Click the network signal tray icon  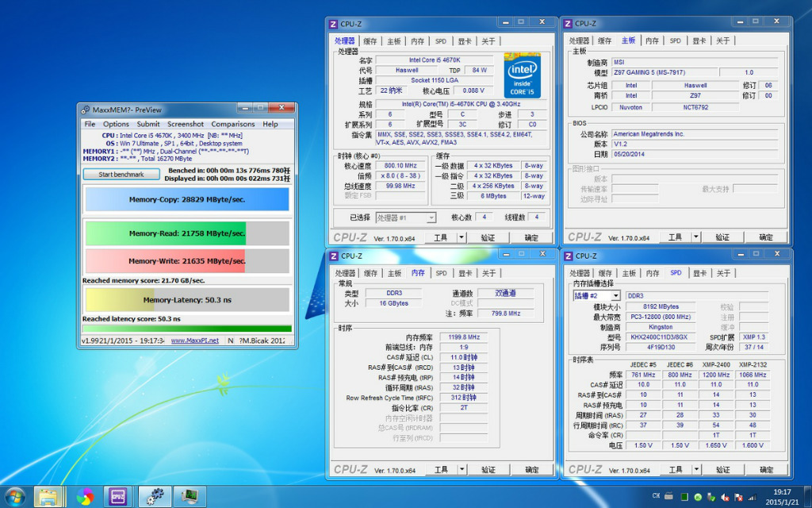click(753, 497)
